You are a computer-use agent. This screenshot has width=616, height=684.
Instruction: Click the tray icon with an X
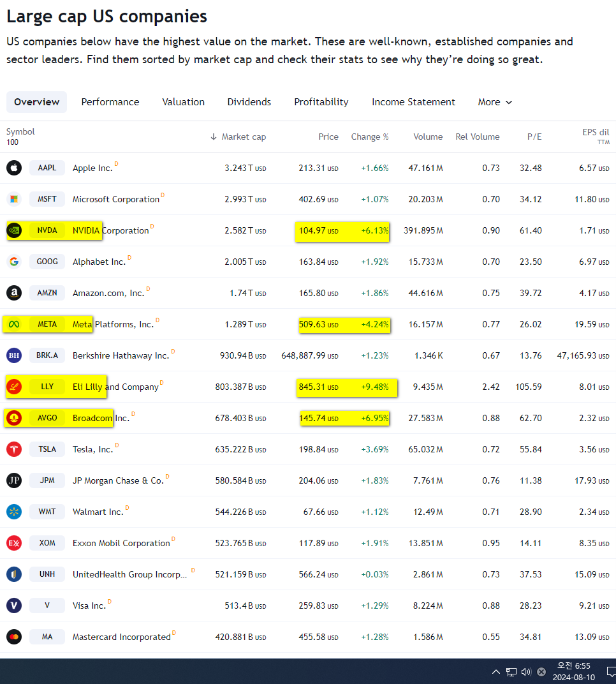[x=541, y=672]
